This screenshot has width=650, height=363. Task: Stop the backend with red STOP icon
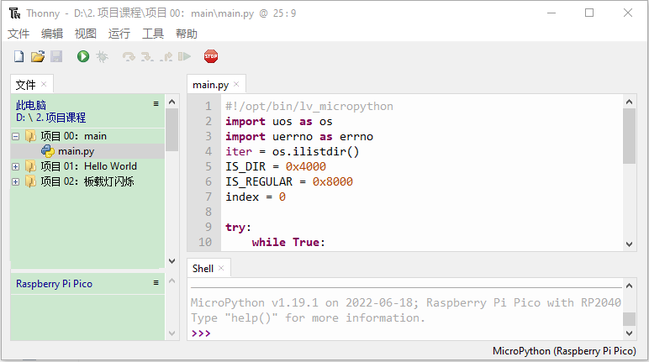click(x=211, y=56)
